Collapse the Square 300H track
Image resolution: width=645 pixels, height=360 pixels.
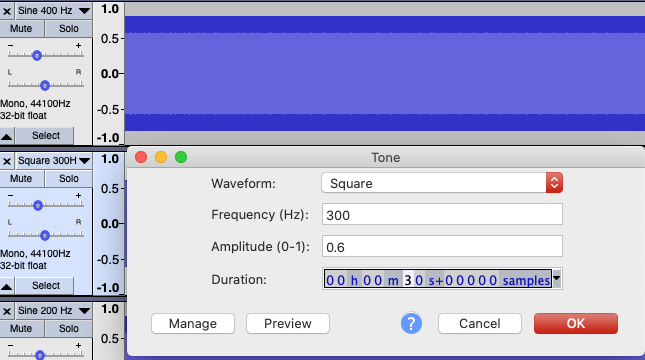7,286
